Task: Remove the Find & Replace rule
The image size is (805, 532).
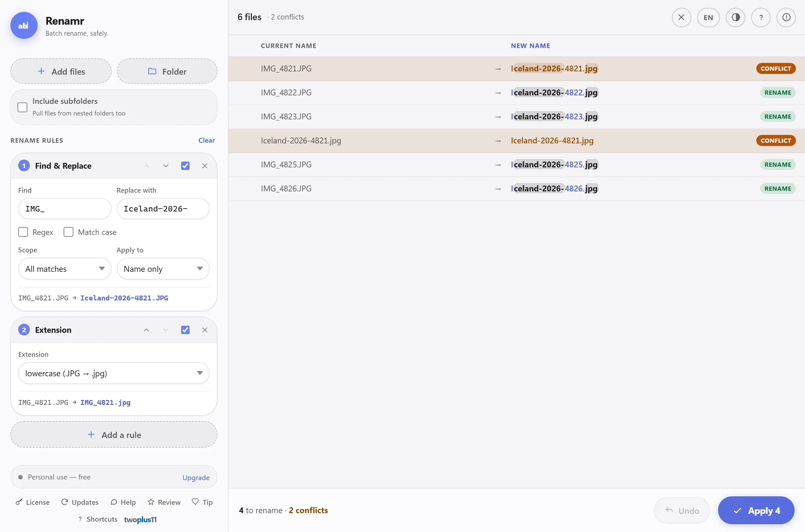Action: point(205,165)
